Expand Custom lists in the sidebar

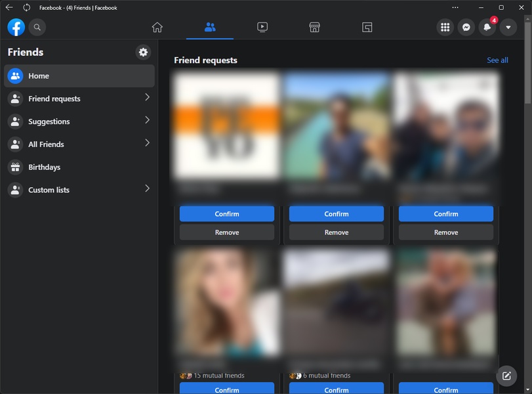[x=147, y=189]
